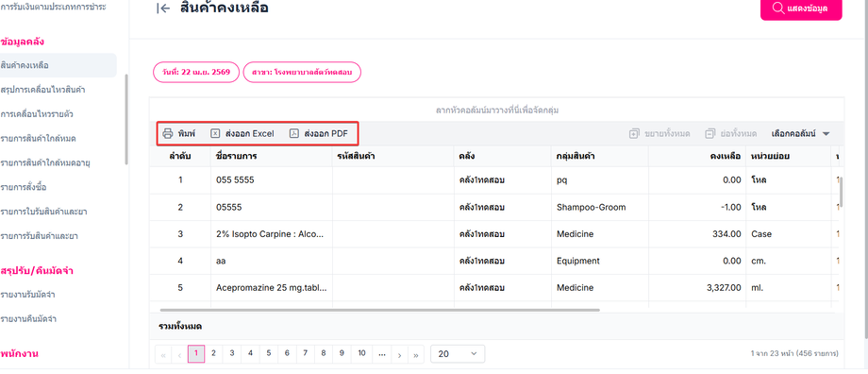Click the sidebar vertical scrollbar
Viewport: 868px width, 374px height.
coord(126,119)
